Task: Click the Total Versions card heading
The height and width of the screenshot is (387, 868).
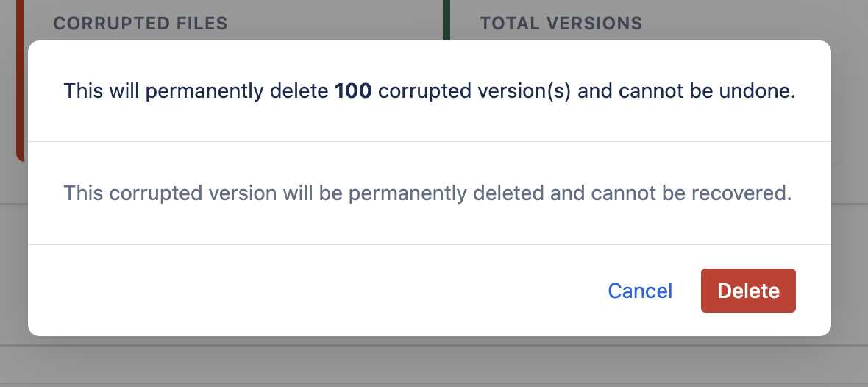Action: tap(561, 24)
